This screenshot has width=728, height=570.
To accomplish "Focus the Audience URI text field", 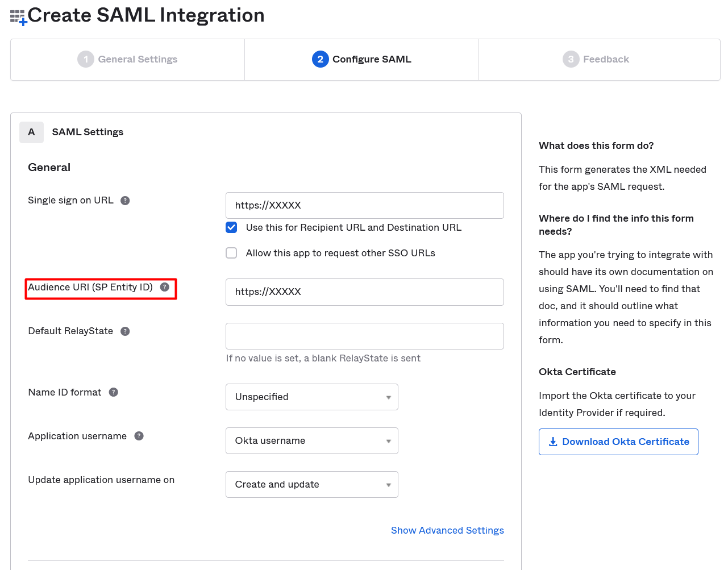I will point(364,292).
